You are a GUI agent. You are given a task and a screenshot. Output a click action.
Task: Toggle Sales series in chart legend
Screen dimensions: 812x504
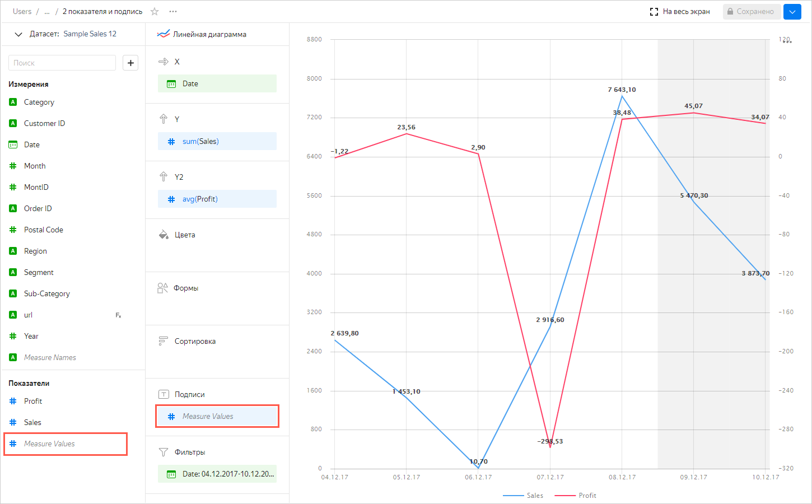click(523, 496)
